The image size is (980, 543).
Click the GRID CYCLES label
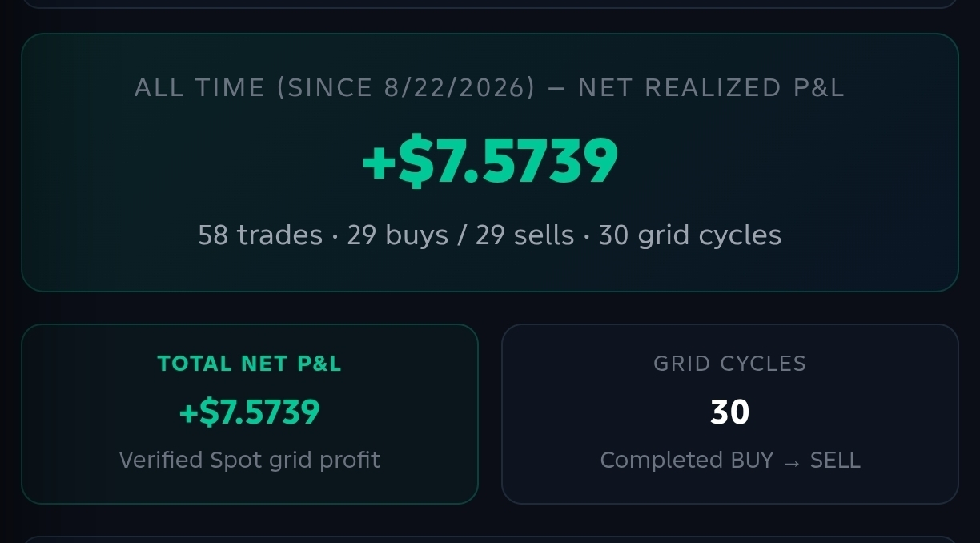coord(730,364)
